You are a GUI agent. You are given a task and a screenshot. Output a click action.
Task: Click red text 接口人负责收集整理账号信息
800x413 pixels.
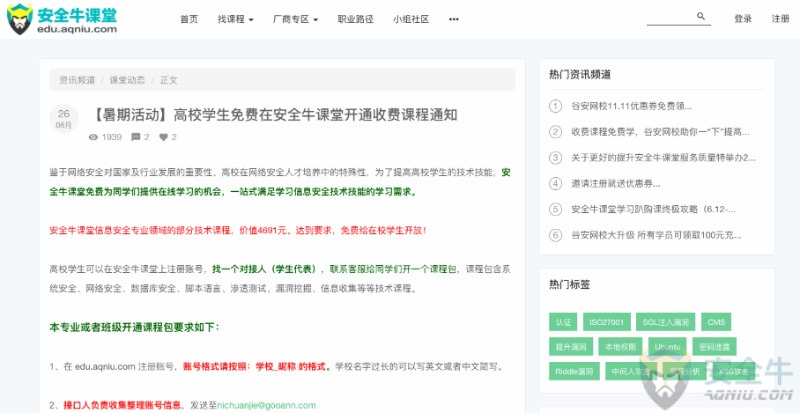pos(122,405)
